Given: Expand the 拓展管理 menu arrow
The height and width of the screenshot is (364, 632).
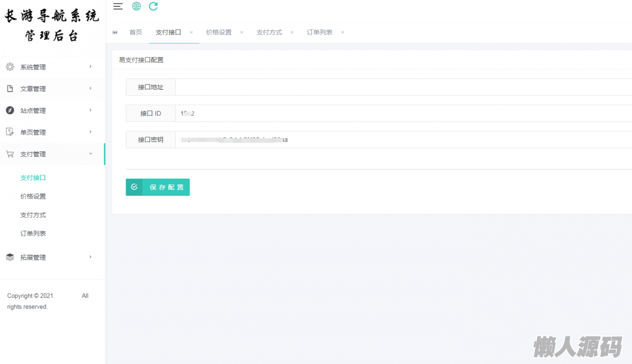Looking at the screenshot, I should click(90, 257).
